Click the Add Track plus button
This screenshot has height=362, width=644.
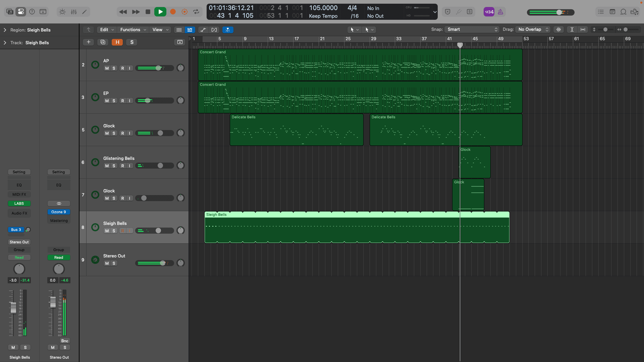(x=89, y=42)
